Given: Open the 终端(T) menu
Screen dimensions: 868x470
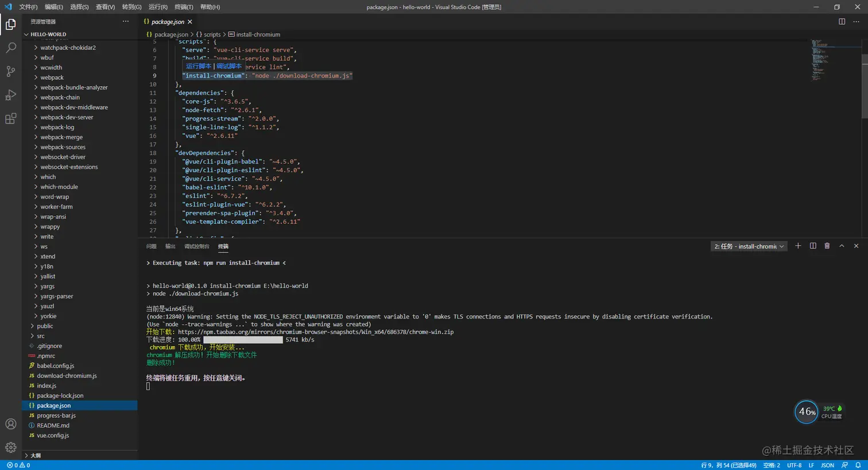Looking at the screenshot, I should pyautogui.click(x=184, y=7).
